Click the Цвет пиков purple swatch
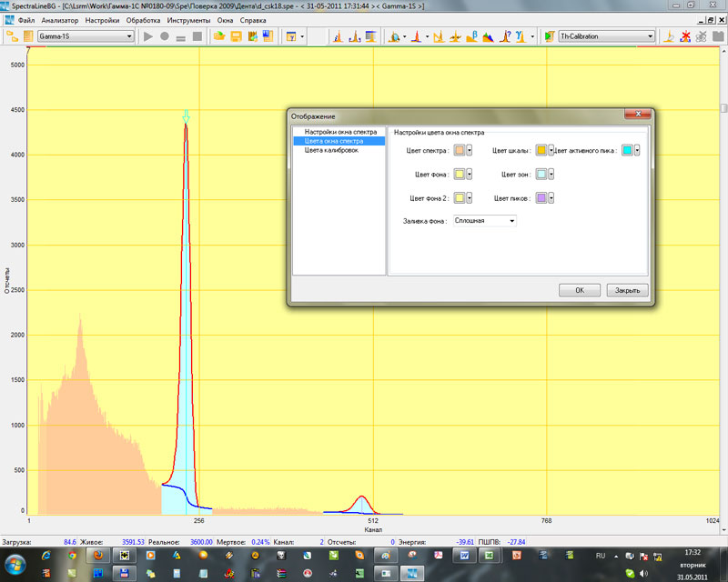Viewport: 728px width, 582px height. pos(541,197)
